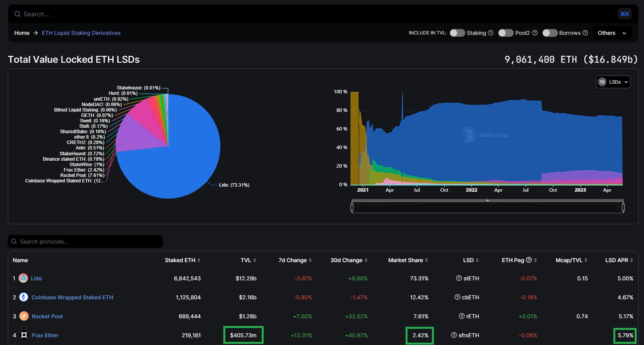644x345 pixels.
Task: Open the Frax Ether protocol link
Action: (45, 335)
